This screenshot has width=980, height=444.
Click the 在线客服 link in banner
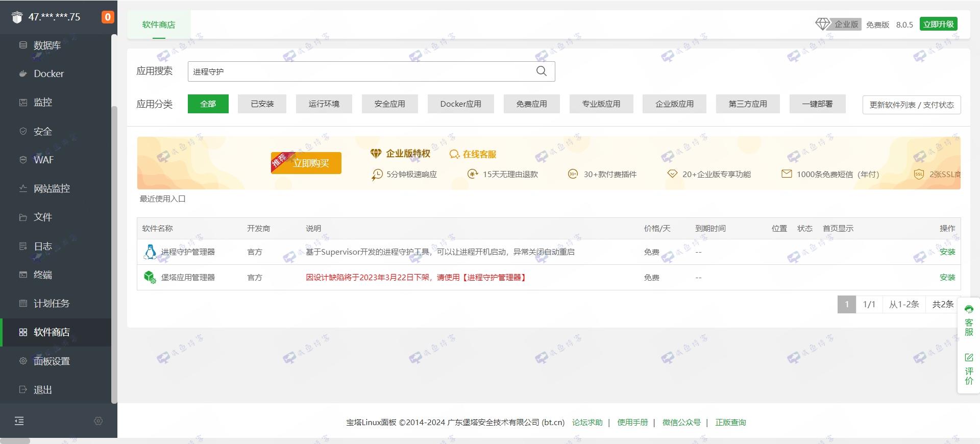(x=473, y=154)
